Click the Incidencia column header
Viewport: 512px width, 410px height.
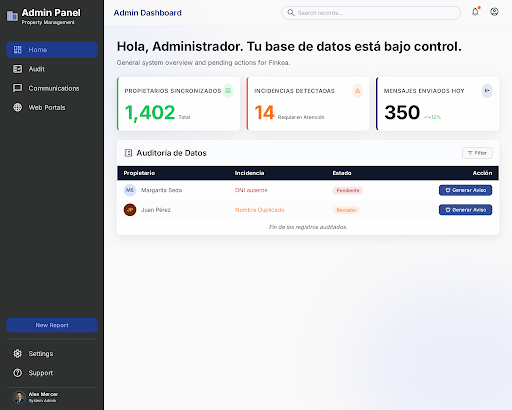click(x=249, y=173)
